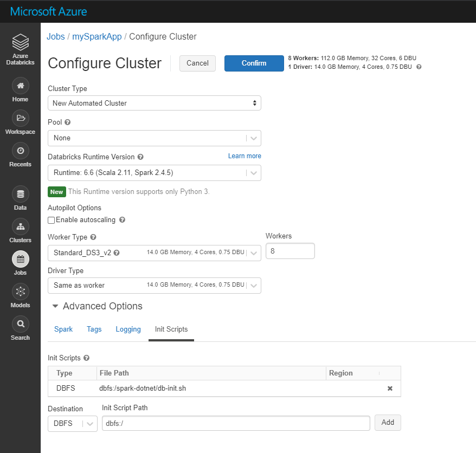476x453 pixels.
Task: Open the Jobs calendar icon
Action: point(21,259)
